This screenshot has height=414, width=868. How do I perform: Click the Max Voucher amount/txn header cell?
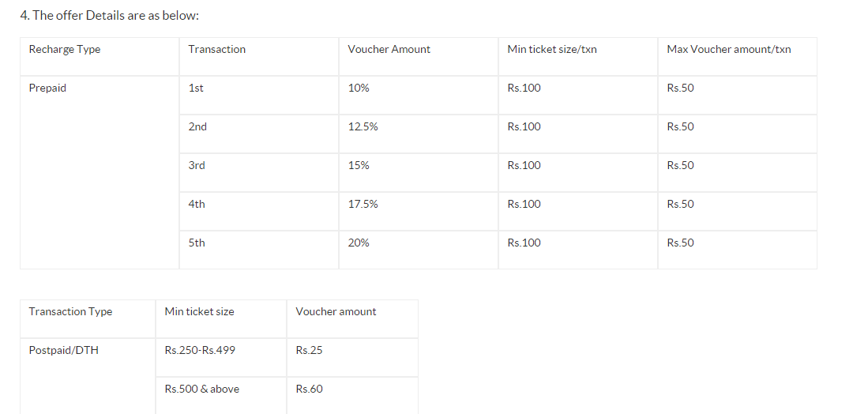[728, 50]
